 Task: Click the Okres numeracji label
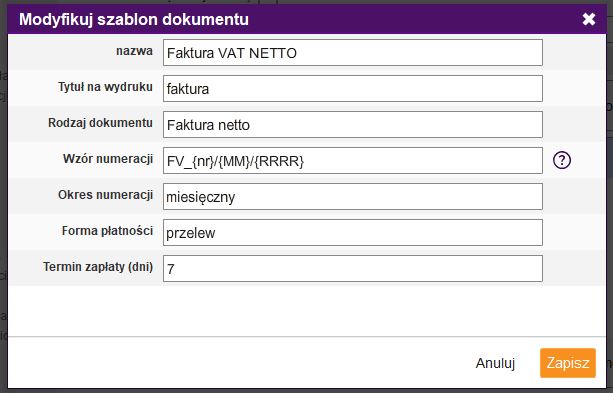pyautogui.click(x=105, y=195)
